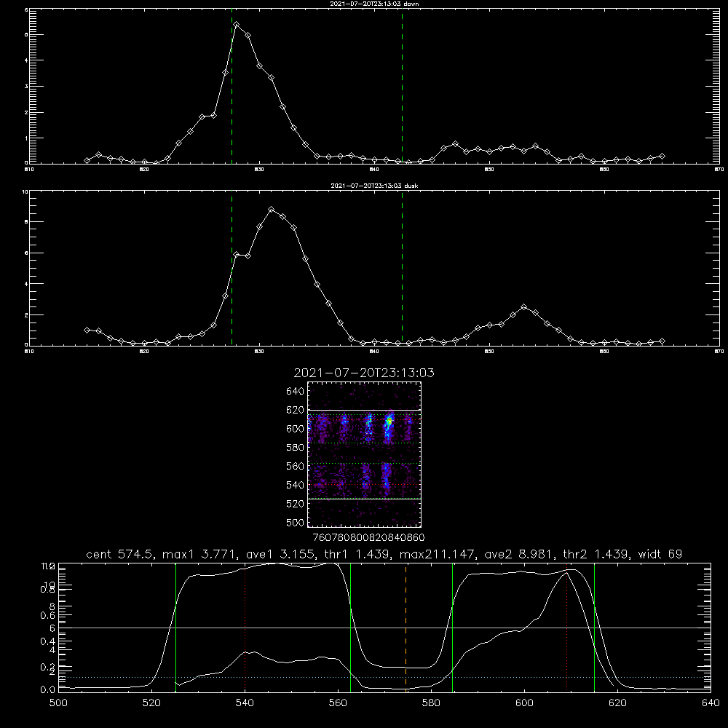This screenshot has width=728, height=728.
Task: Click the '10' y-axis label of the dusk plot
Action: (25, 191)
